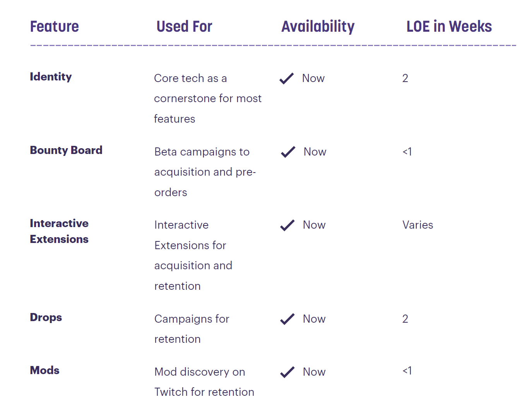Open the Mods feature entry
Image resolution: width=532 pixels, height=407 pixels.
pyautogui.click(x=45, y=370)
